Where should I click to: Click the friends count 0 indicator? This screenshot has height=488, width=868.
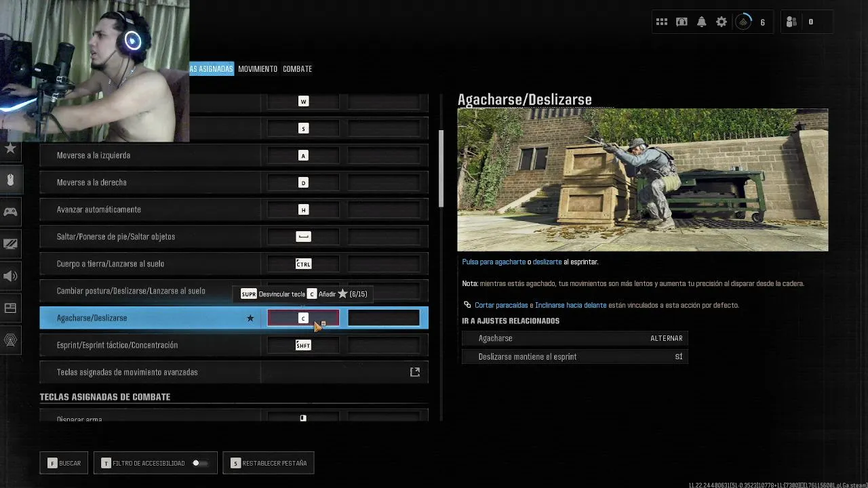[811, 22]
